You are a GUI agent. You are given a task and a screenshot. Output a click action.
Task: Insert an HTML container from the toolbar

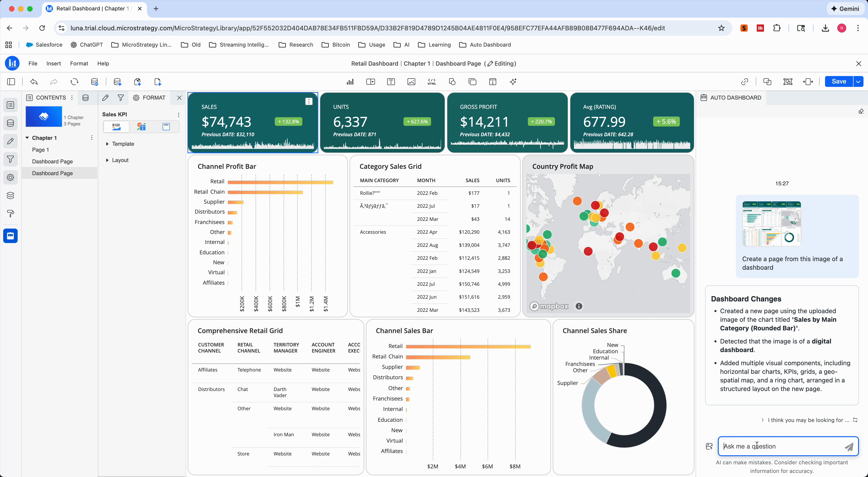point(431,82)
